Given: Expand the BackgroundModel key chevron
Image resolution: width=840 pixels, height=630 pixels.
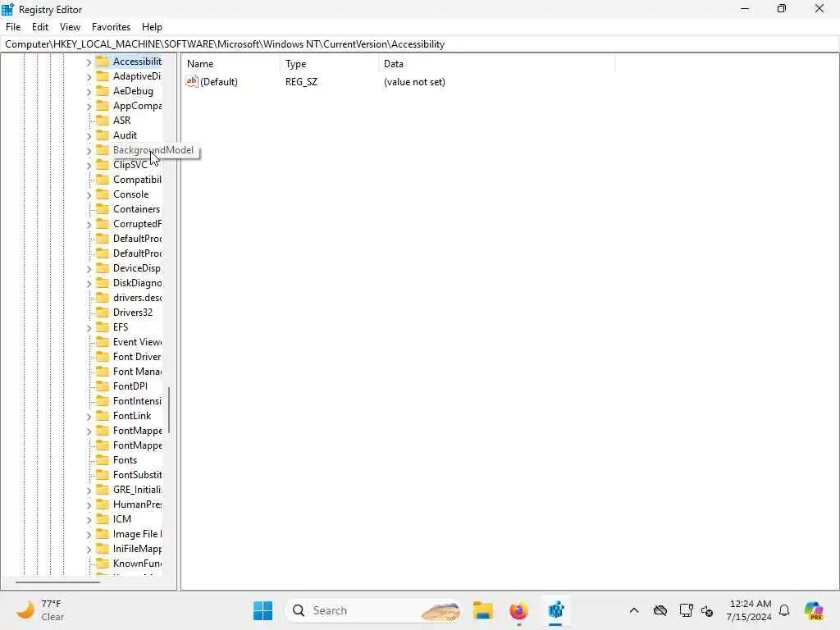Looking at the screenshot, I should [x=89, y=151].
